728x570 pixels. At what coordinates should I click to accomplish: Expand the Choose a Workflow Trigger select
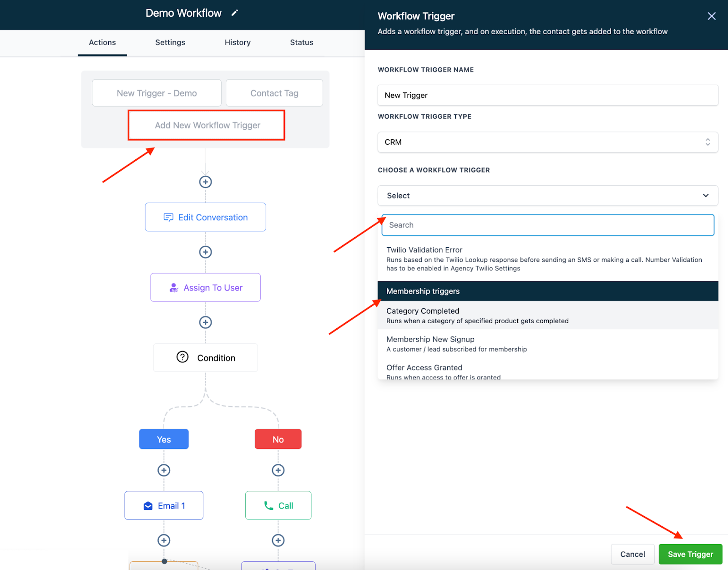point(548,196)
